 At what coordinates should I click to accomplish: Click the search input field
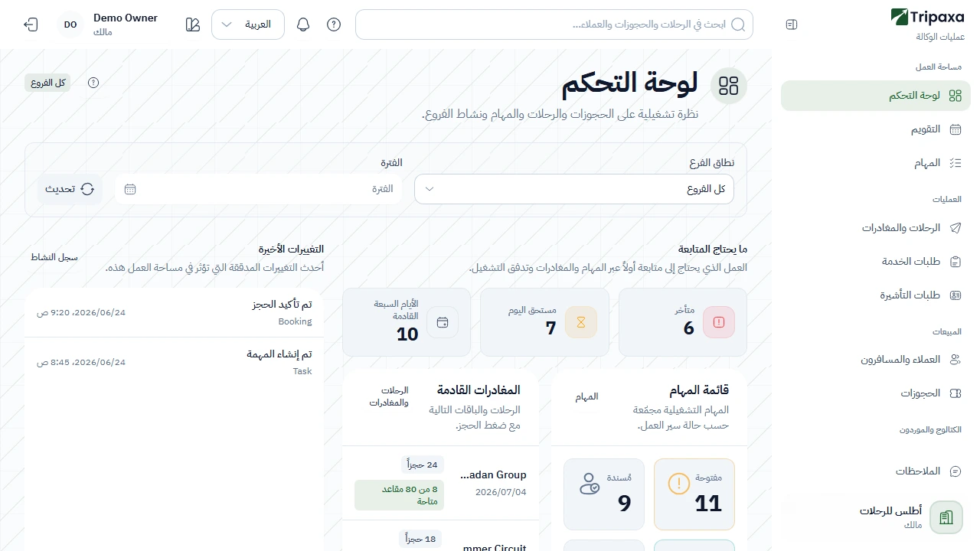(554, 24)
